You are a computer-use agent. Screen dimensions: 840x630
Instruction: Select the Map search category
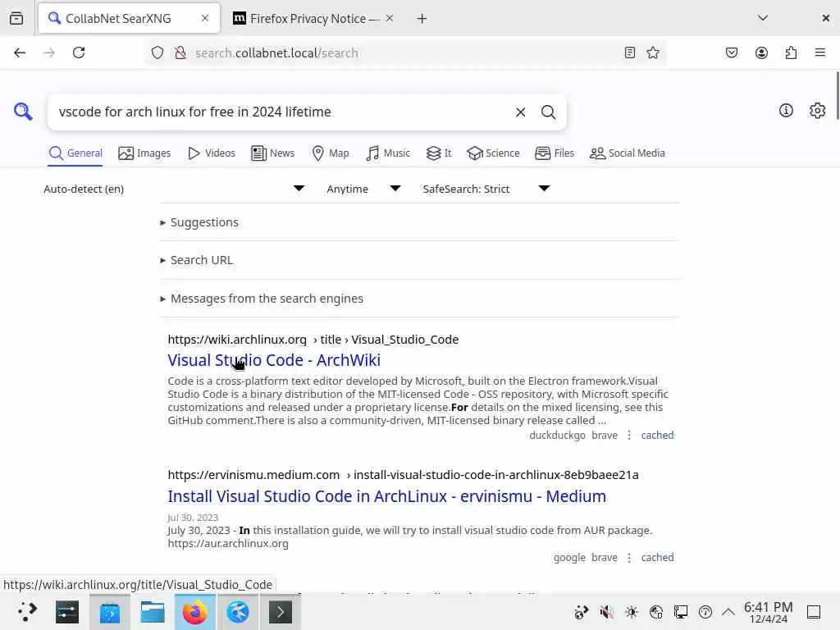pyautogui.click(x=330, y=153)
